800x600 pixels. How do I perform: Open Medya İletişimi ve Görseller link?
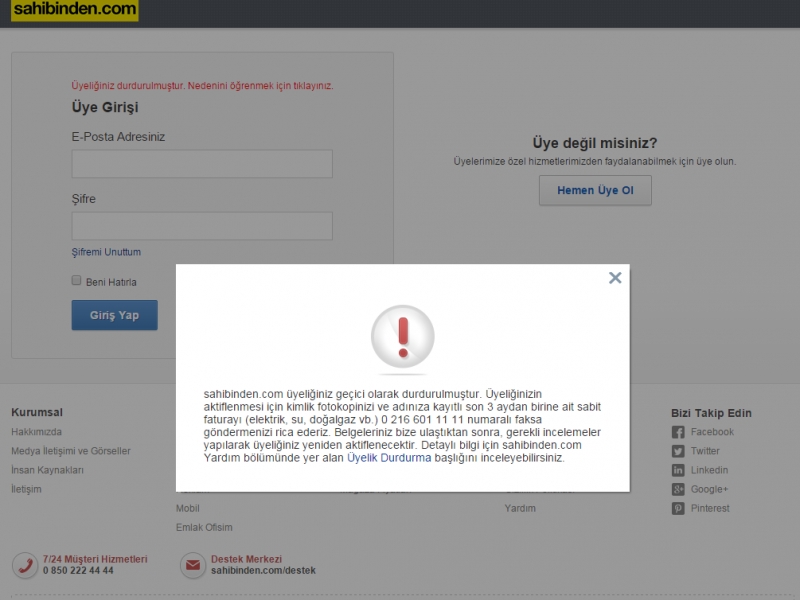click(x=71, y=451)
